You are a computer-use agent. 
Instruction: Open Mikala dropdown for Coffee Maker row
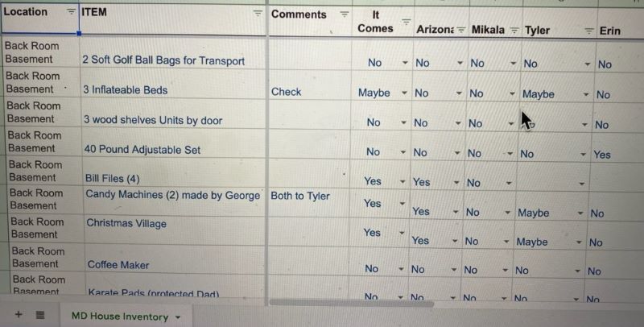pos(510,271)
